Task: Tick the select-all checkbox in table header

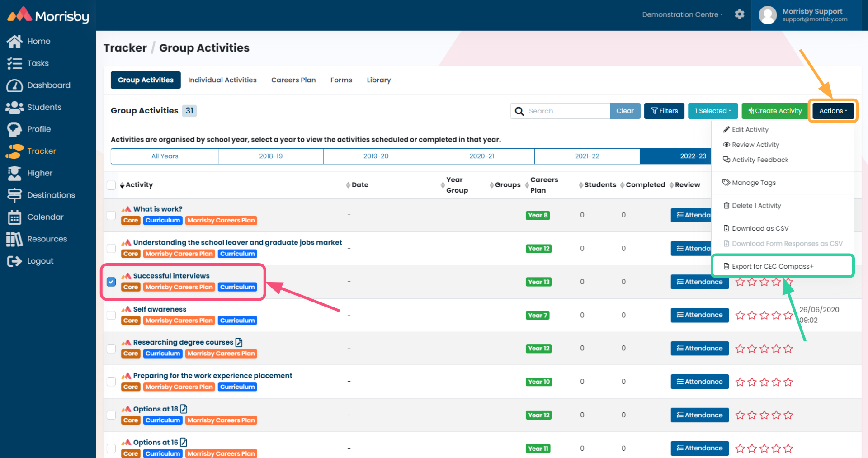Action: pos(111,185)
